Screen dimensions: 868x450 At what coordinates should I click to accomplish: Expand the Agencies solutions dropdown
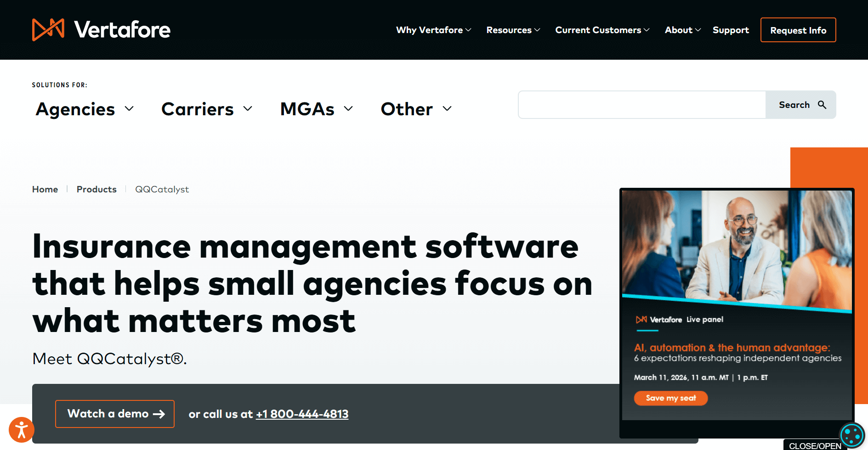(x=85, y=109)
